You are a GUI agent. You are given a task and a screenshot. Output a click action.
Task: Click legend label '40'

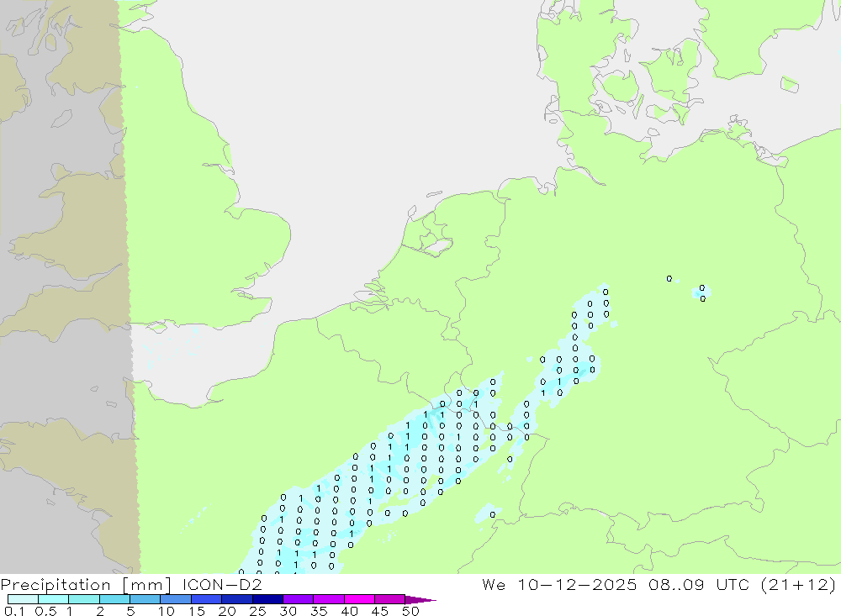(349, 611)
